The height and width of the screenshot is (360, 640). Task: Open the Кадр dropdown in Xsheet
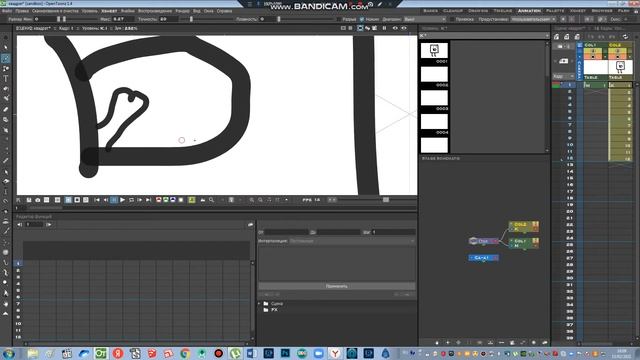pos(563,76)
